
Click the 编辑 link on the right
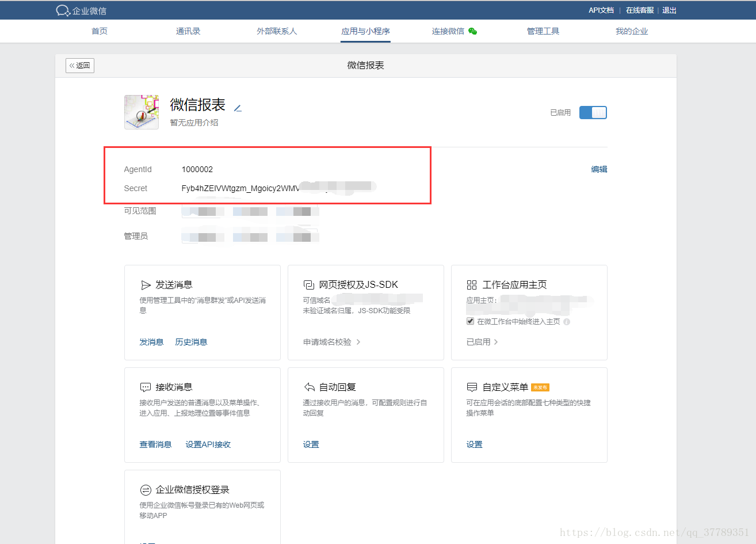(x=599, y=169)
